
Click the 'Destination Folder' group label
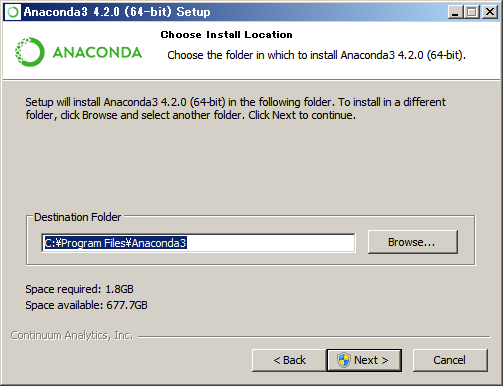(77, 217)
